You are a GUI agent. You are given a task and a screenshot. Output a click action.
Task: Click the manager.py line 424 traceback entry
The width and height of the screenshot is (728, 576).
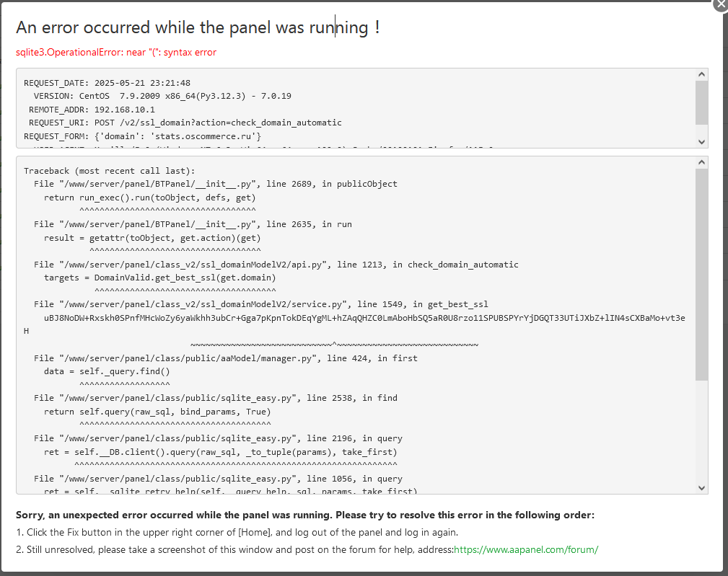(x=225, y=358)
